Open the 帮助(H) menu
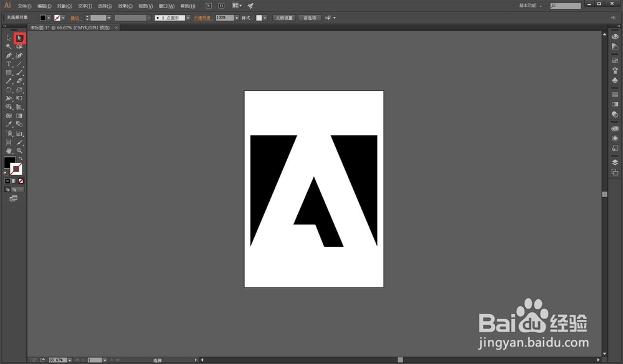The image size is (623, 364). pyautogui.click(x=188, y=6)
